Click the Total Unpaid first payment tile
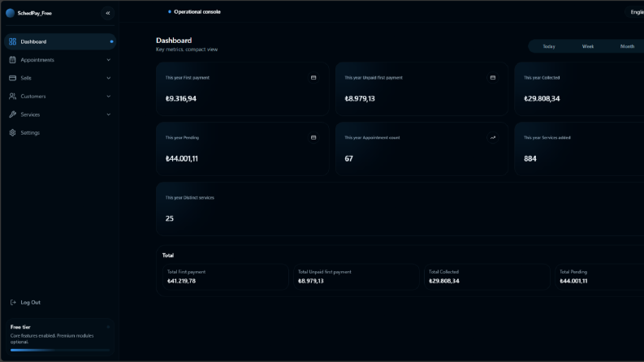The image size is (644, 362). (356, 277)
